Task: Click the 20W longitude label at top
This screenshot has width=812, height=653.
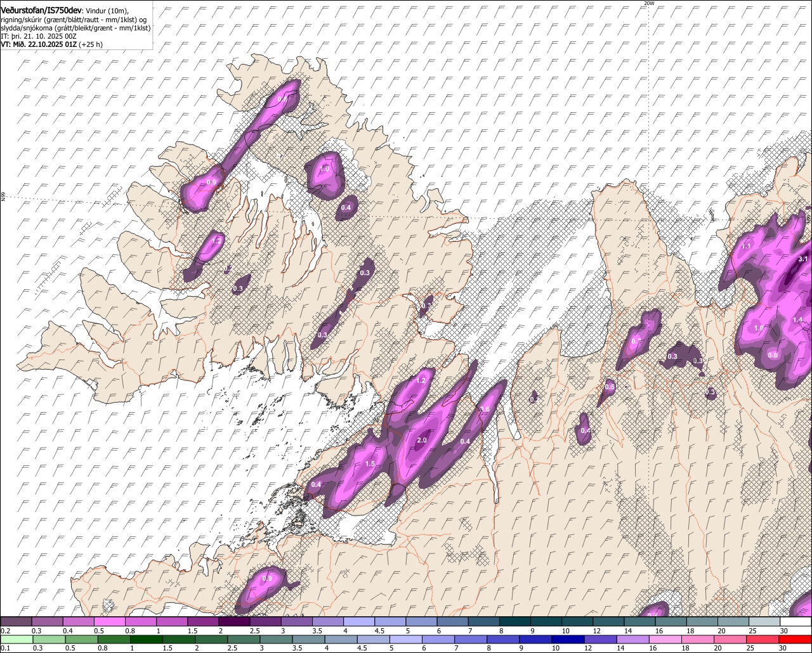Action: pos(648,3)
